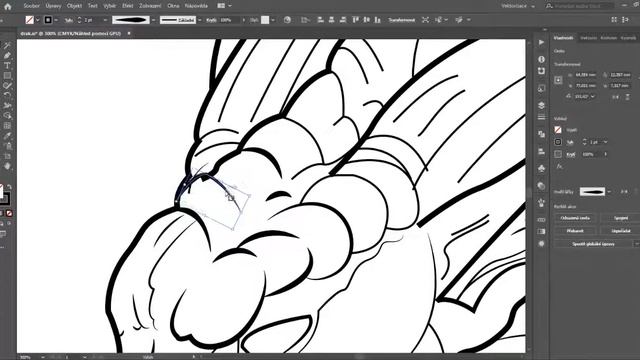Swap fill and stroke arrow in toolbar

coord(9,187)
